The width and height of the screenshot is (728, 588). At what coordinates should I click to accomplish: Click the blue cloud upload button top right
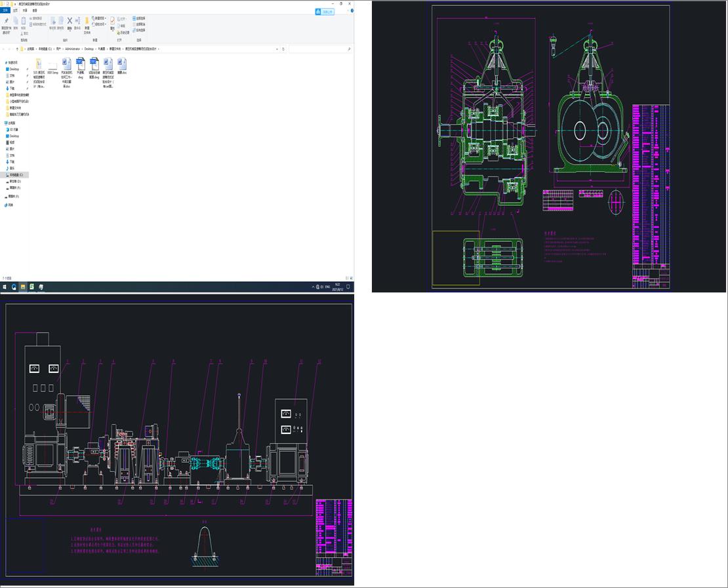[x=325, y=12]
